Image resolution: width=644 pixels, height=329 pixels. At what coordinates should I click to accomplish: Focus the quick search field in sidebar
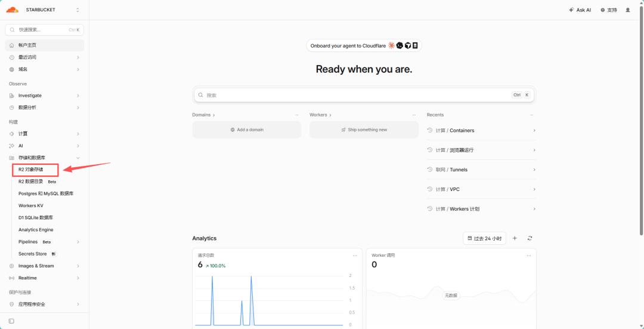(44, 30)
